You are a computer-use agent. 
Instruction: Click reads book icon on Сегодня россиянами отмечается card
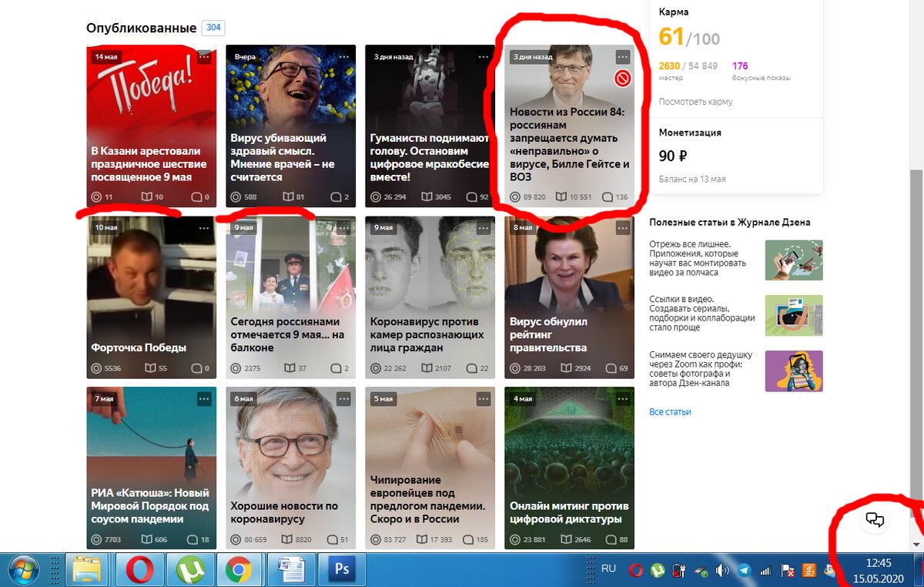(x=290, y=368)
